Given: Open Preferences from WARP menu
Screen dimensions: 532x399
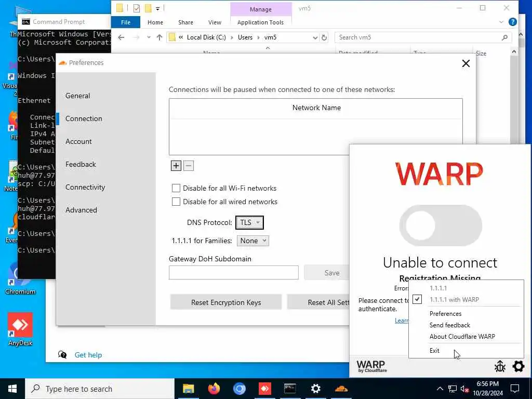Looking at the screenshot, I should (445, 313).
